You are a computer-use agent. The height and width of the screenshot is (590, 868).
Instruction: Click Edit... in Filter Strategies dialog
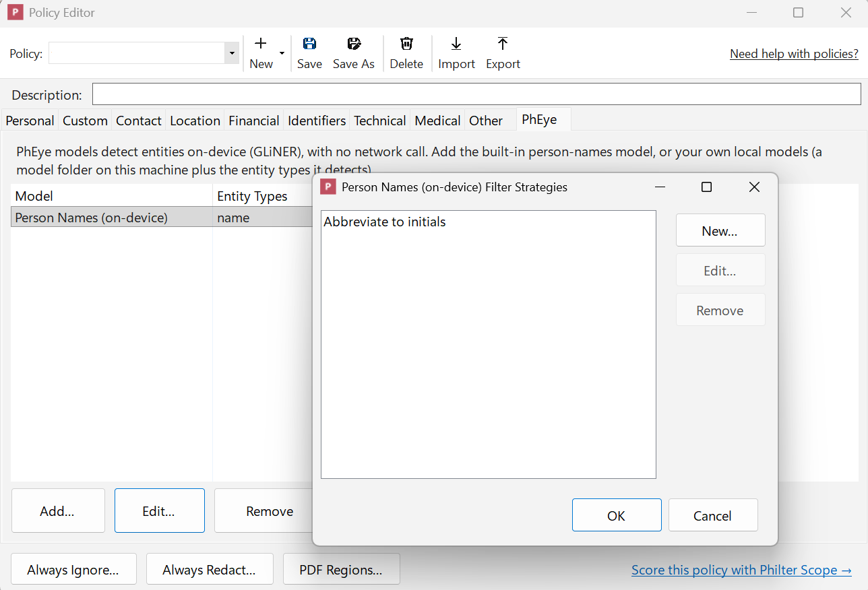tap(720, 270)
